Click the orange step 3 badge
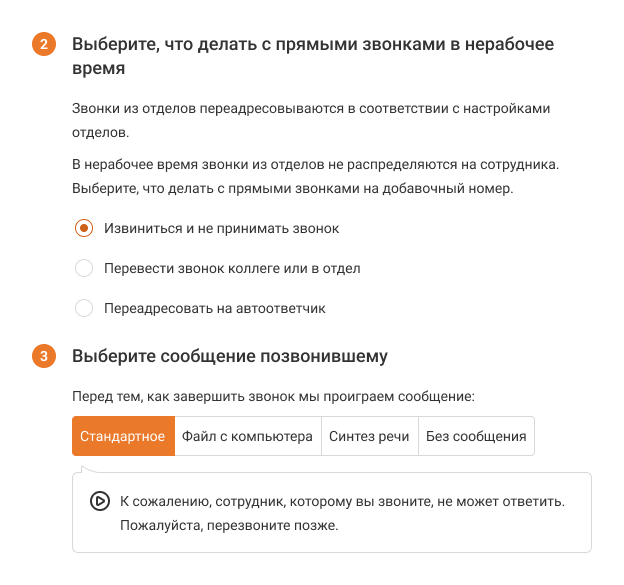This screenshot has width=624, height=585. (44, 357)
